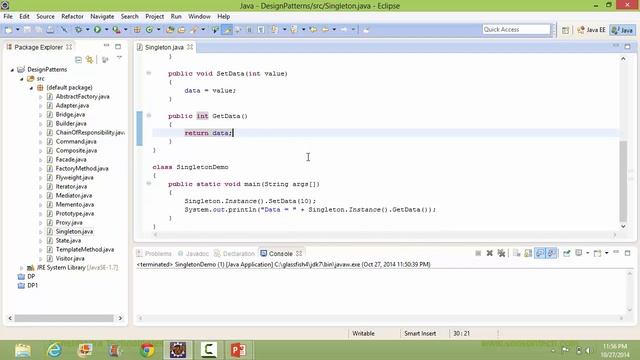Open the Project menu
640x360 pixels.
[x=155, y=16]
